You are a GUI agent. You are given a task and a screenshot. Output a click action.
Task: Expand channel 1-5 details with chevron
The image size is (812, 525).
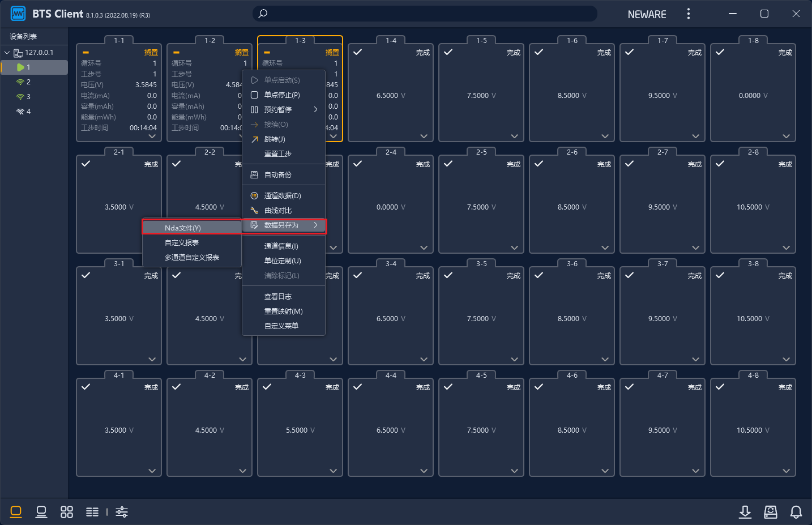click(x=514, y=136)
